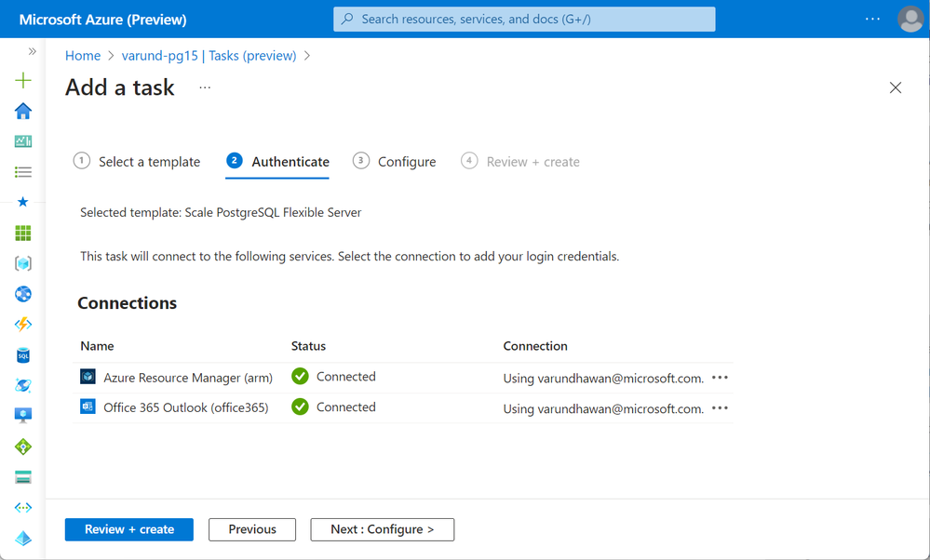Click connection account text for Azure Resource Manager
The image size is (930, 560).
(603, 378)
